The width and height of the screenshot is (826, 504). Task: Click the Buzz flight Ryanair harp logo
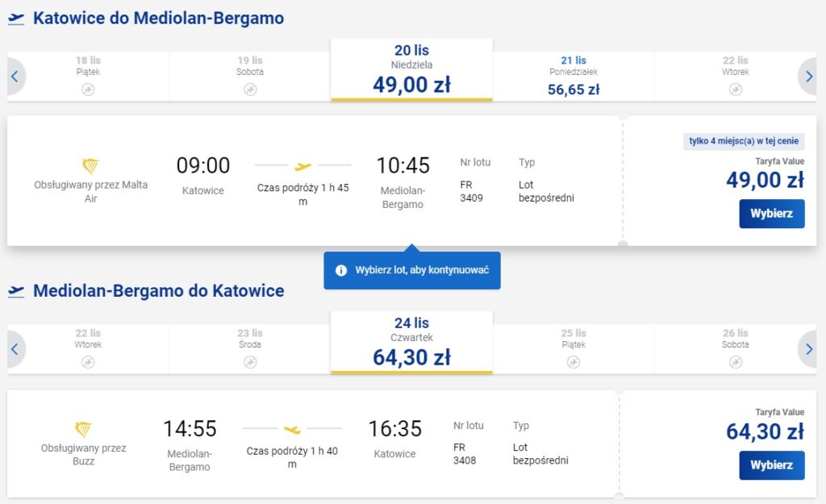83,430
